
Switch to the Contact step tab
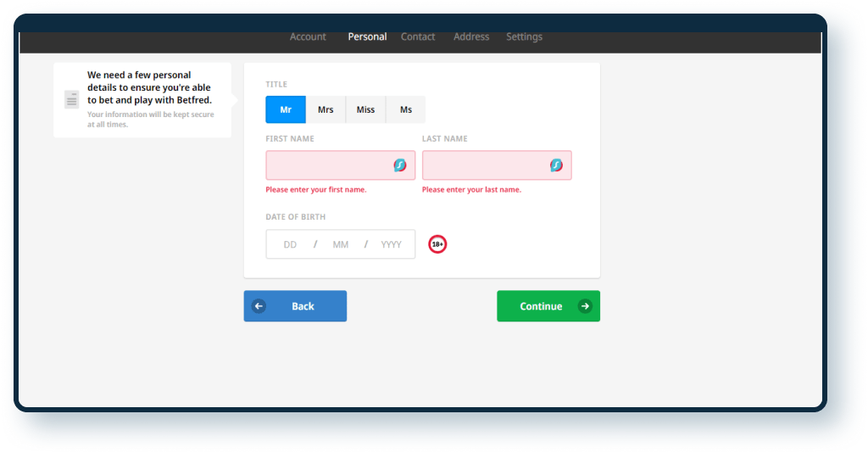tap(418, 36)
